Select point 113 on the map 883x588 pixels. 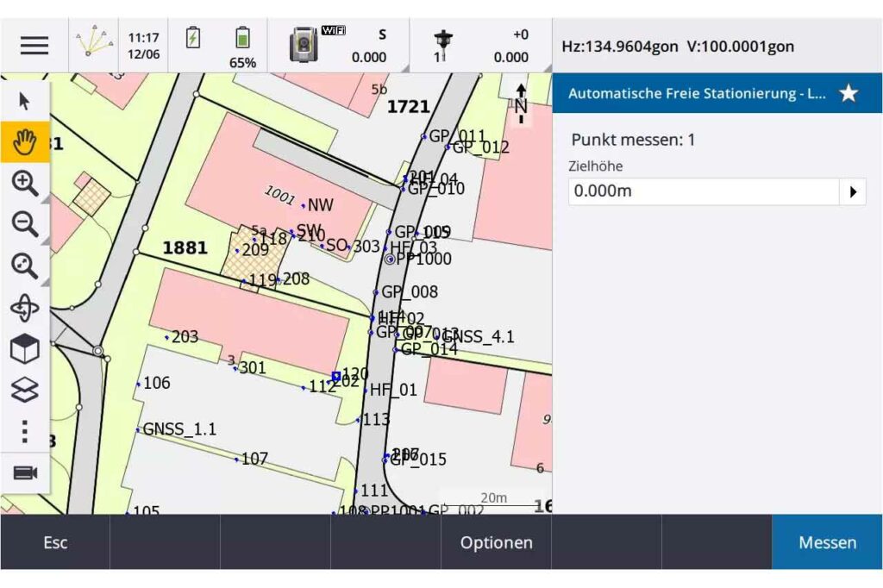358,420
